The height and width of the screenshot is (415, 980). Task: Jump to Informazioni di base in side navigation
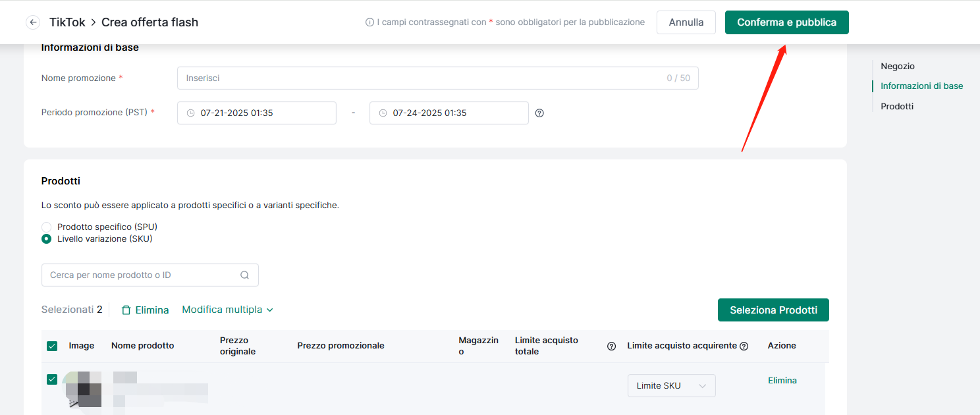(x=921, y=86)
